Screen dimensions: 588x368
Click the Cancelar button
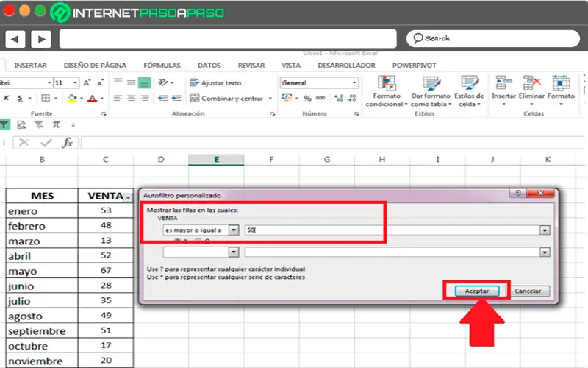[x=528, y=291]
